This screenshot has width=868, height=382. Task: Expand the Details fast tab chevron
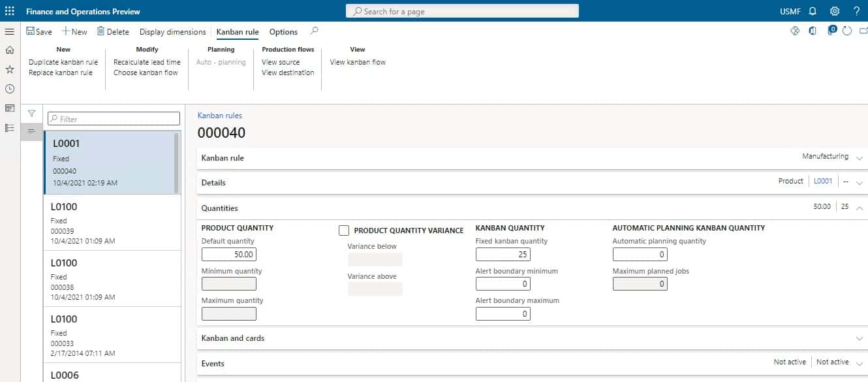[859, 183]
